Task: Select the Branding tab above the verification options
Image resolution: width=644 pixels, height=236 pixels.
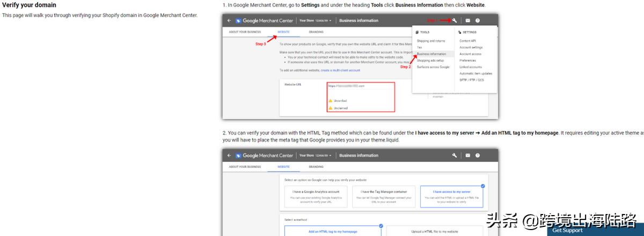Action: tap(316, 167)
